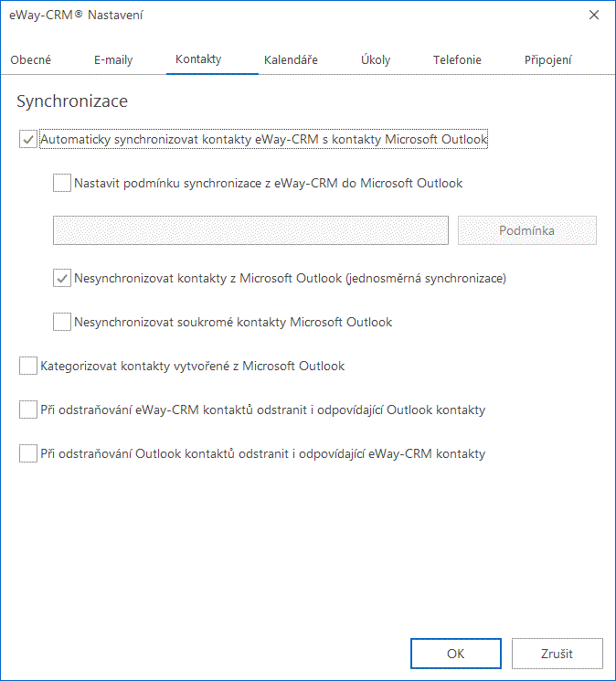Open the Připojení tab

pyautogui.click(x=547, y=59)
